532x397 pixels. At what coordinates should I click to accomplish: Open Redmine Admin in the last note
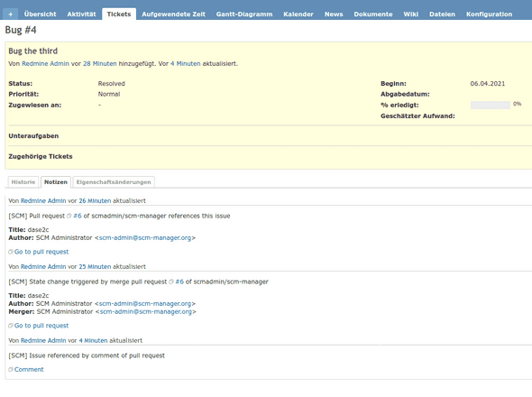coord(43,341)
